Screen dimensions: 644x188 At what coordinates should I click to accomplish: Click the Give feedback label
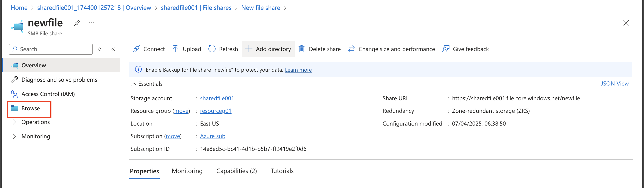(471, 49)
